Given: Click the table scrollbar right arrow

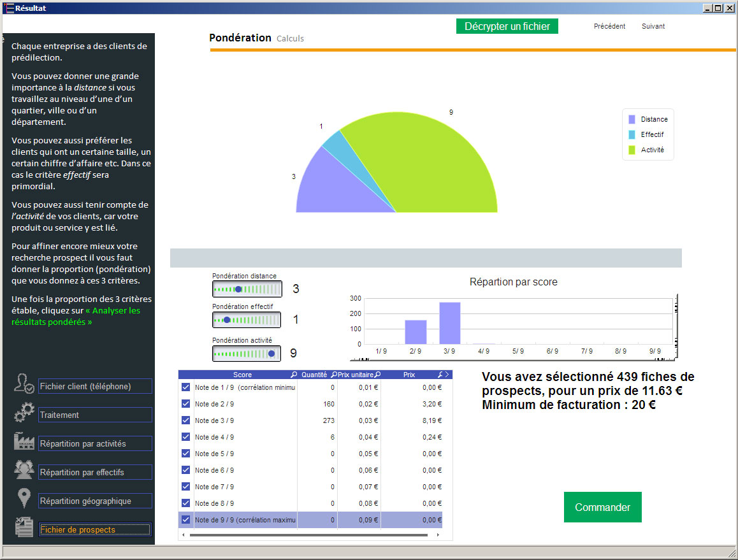Looking at the screenshot, I should point(438,535).
